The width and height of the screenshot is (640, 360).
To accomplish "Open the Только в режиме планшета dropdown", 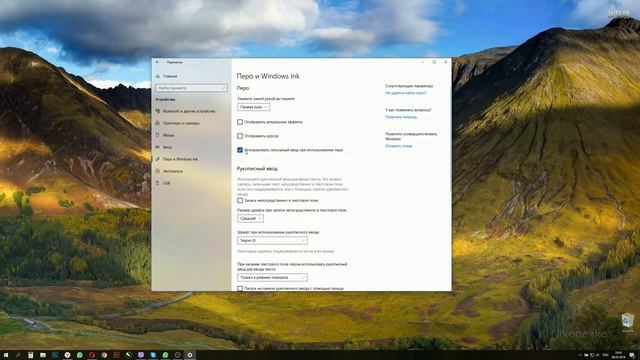I will [272, 278].
